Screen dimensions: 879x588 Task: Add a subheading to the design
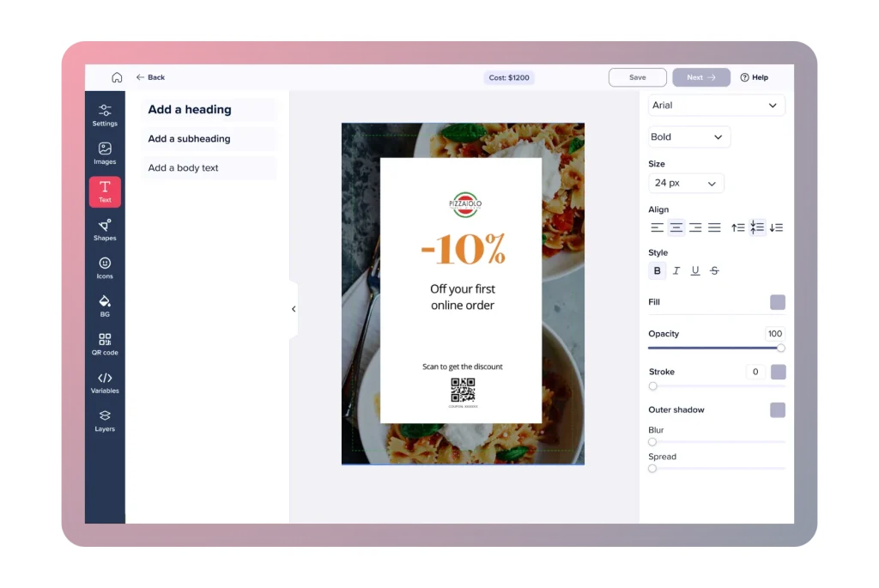click(209, 138)
